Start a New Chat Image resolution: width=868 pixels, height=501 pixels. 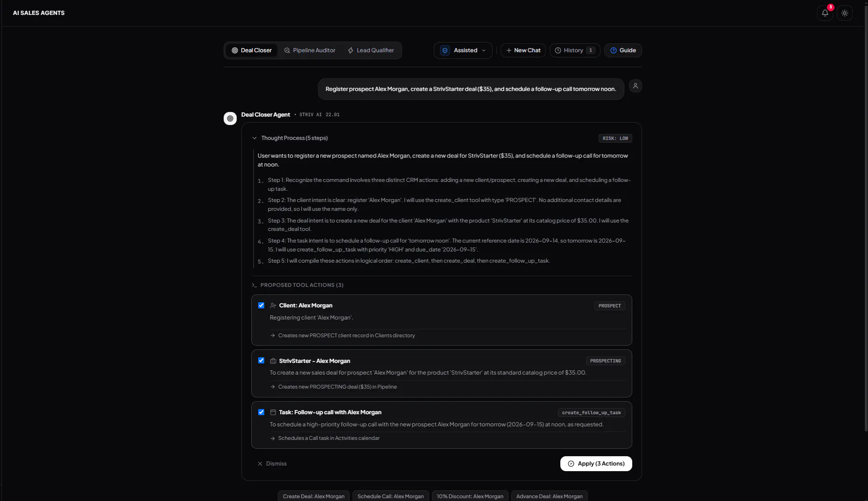click(523, 50)
